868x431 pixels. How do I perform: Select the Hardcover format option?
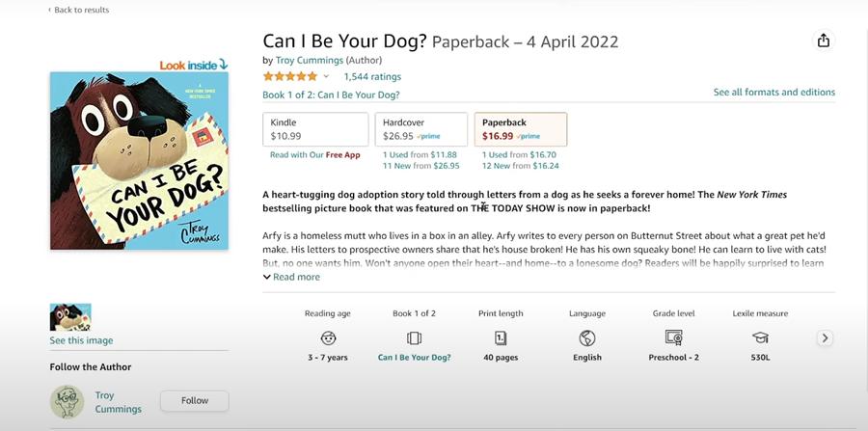420,129
